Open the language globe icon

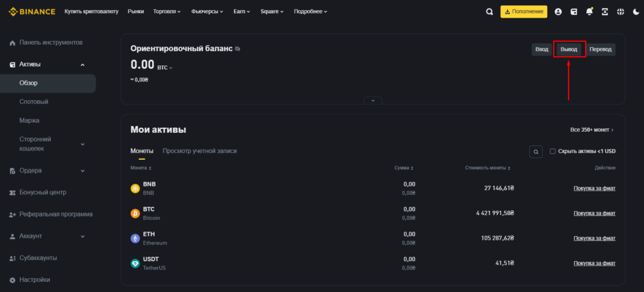pyautogui.click(x=620, y=12)
